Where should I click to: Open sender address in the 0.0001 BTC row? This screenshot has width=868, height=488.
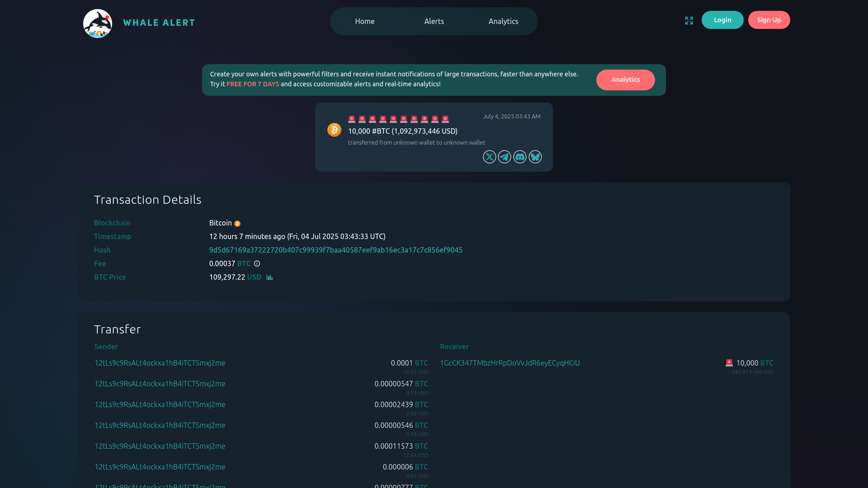(160, 363)
